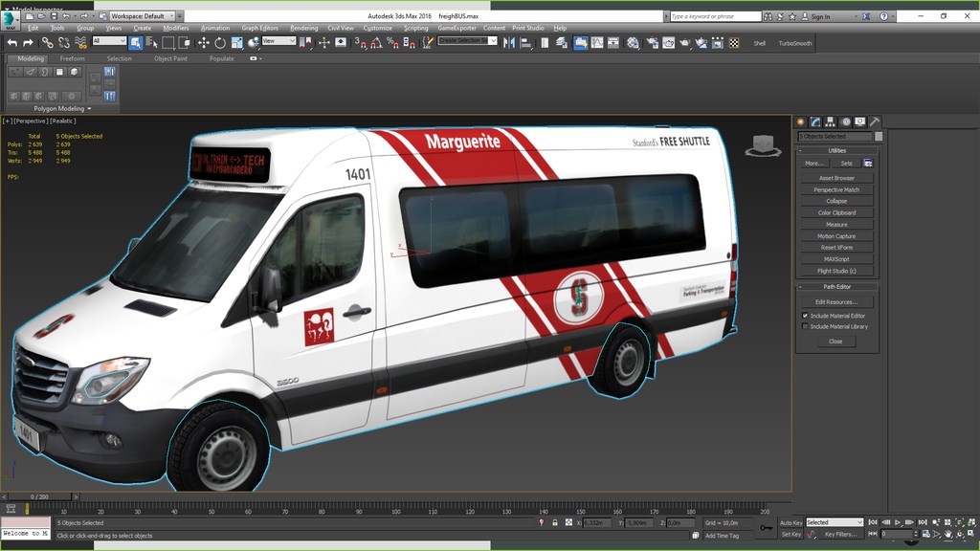Open the Workspace: Default dropdown
Viewport: 980px width, 551px height.
pos(142,16)
